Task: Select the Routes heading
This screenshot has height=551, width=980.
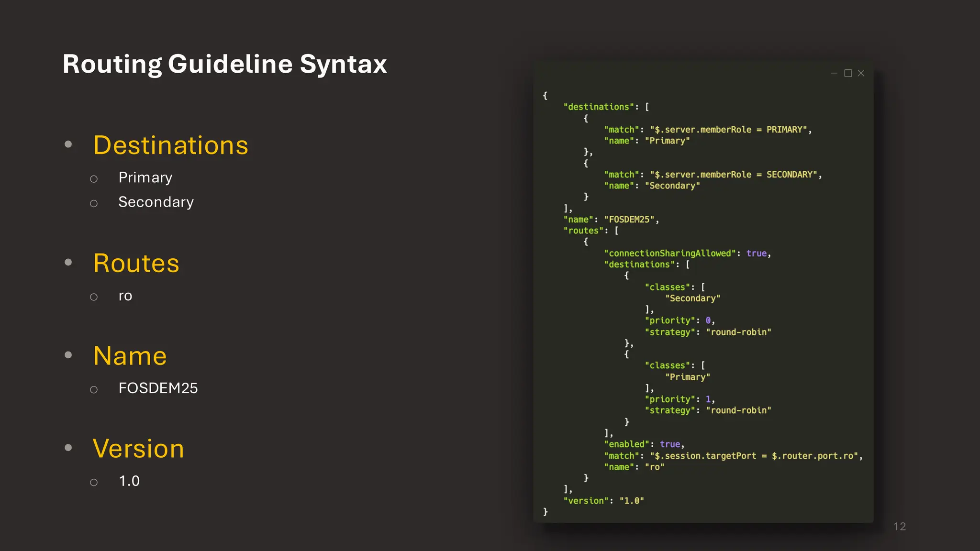Action: pos(136,264)
